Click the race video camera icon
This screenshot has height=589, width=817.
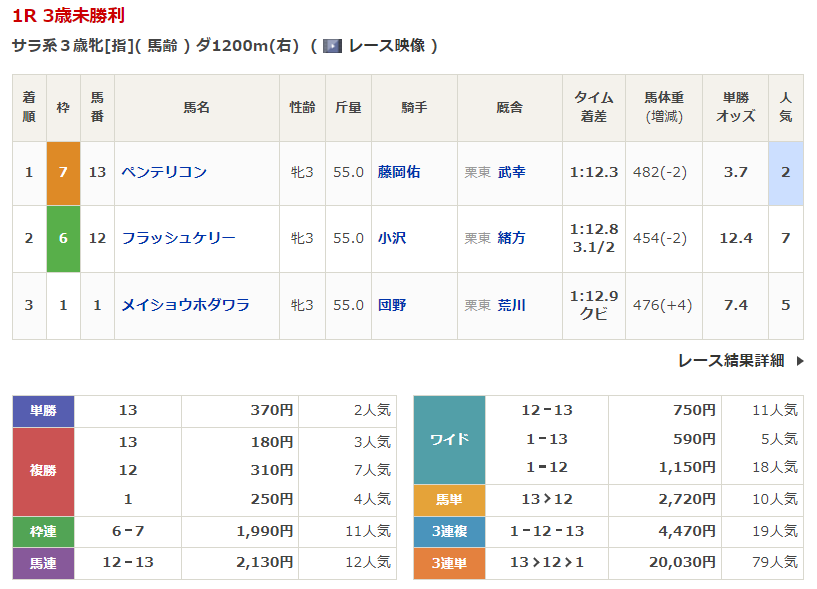pos(333,46)
